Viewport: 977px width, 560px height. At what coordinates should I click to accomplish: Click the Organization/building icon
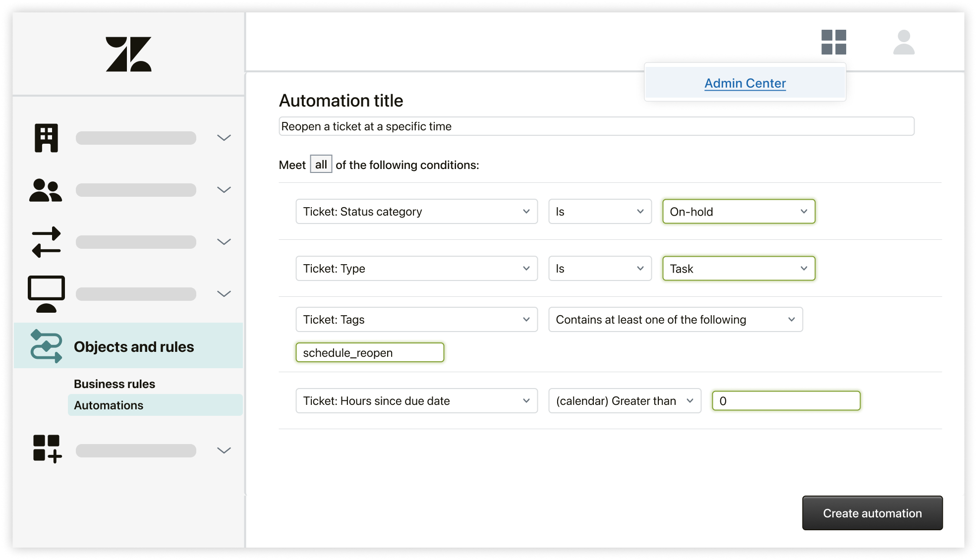(46, 137)
